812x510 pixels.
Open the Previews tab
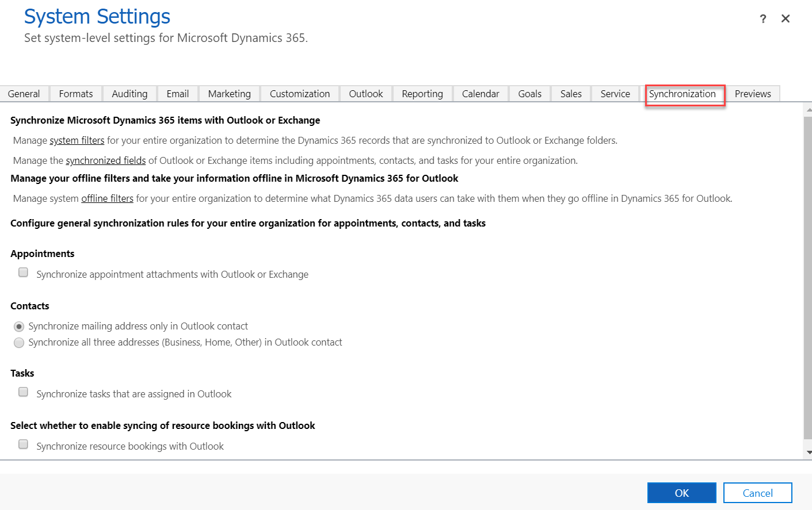coord(753,93)
